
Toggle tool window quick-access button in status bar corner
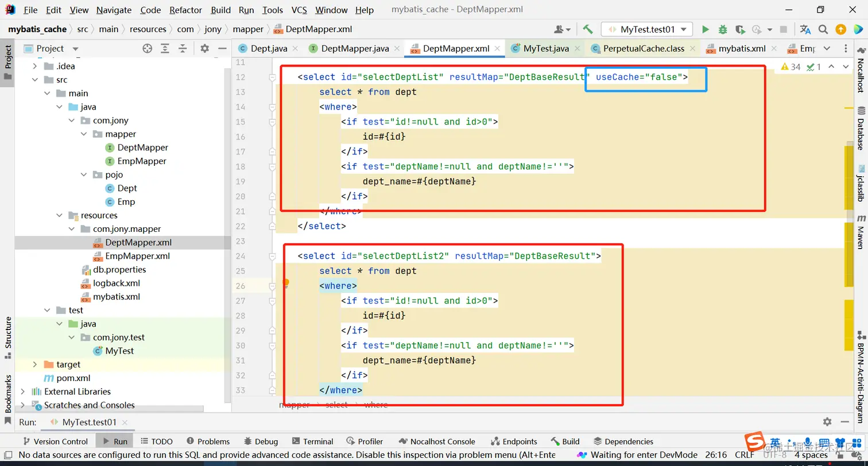click(8, 455)
